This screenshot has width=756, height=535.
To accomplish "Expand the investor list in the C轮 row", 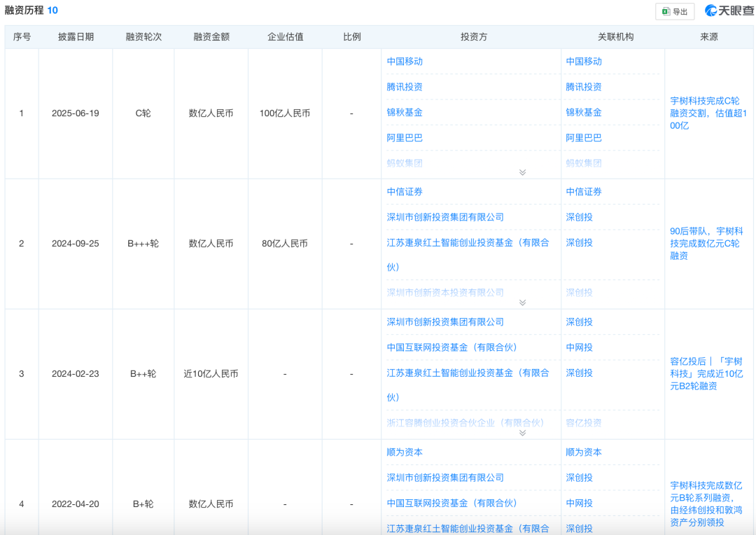I will coord(522,172).
